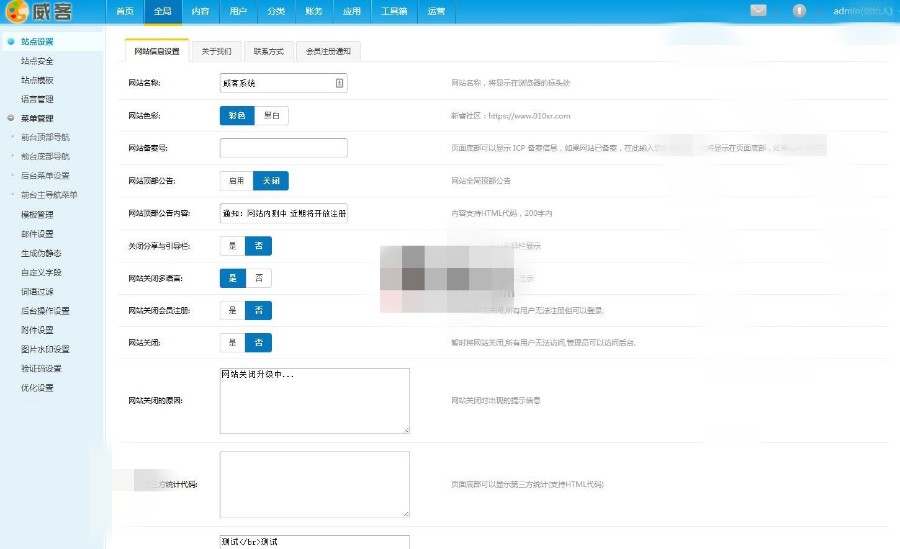Switch to 关于我们 tab

click(x=216, y=51)
